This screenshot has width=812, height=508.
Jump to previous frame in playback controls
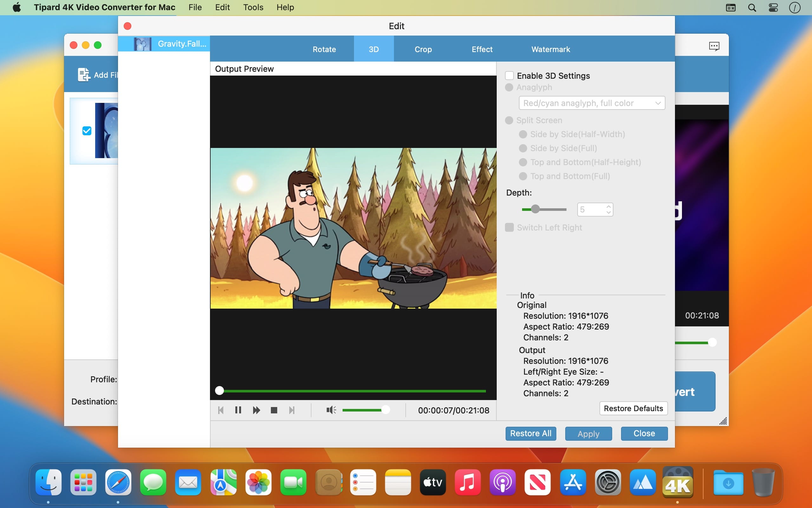[220, 410]
